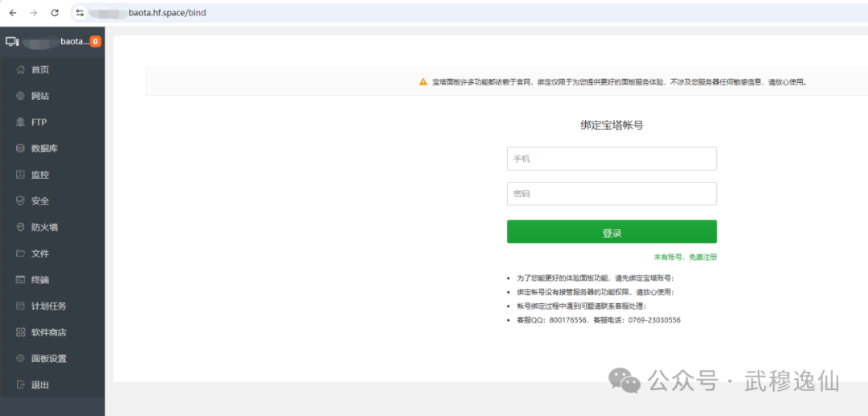
Task: Click the green 登录 button
Action: click(x=612, y=232)
